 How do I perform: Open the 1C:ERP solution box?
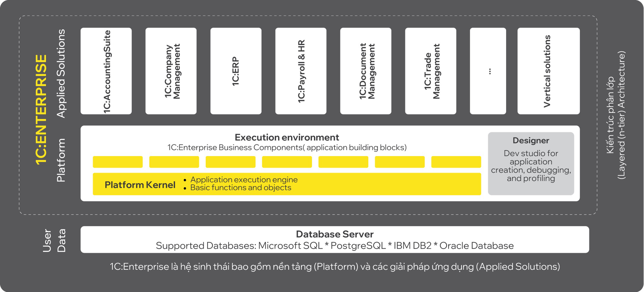point(236,71)
